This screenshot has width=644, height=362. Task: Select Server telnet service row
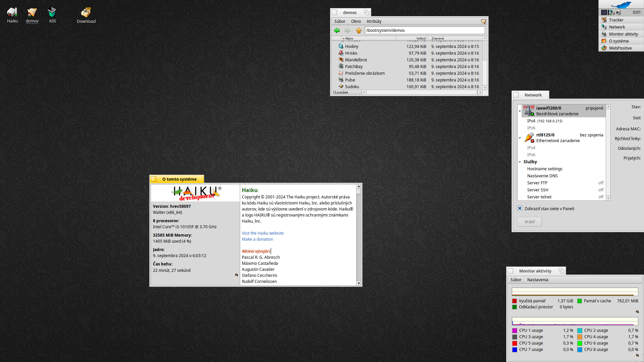(564, 197)
